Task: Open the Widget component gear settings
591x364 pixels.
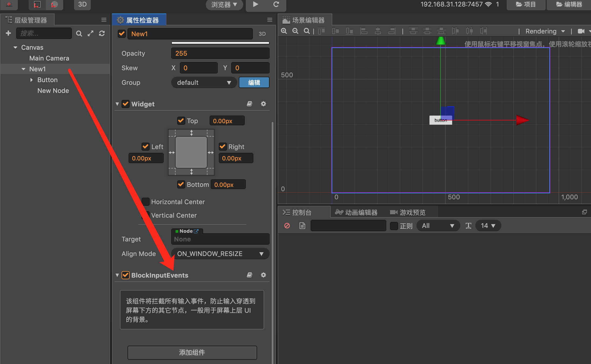Action: [263, 104]
